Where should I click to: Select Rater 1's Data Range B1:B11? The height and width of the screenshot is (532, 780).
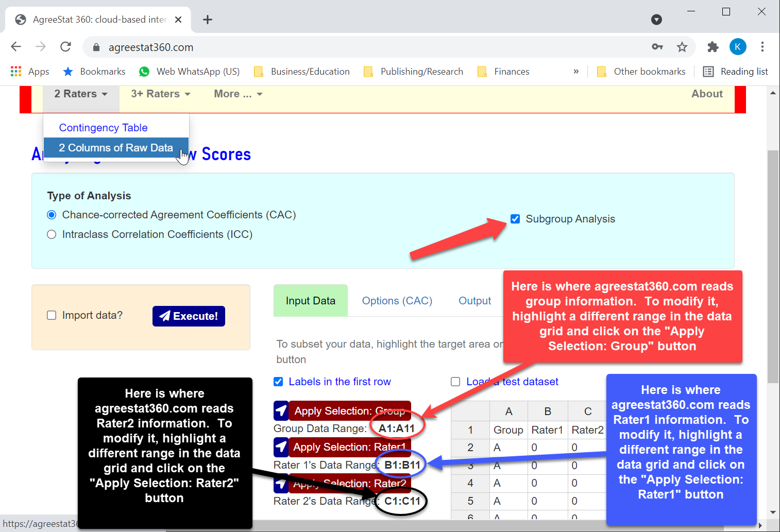(402, 465)
